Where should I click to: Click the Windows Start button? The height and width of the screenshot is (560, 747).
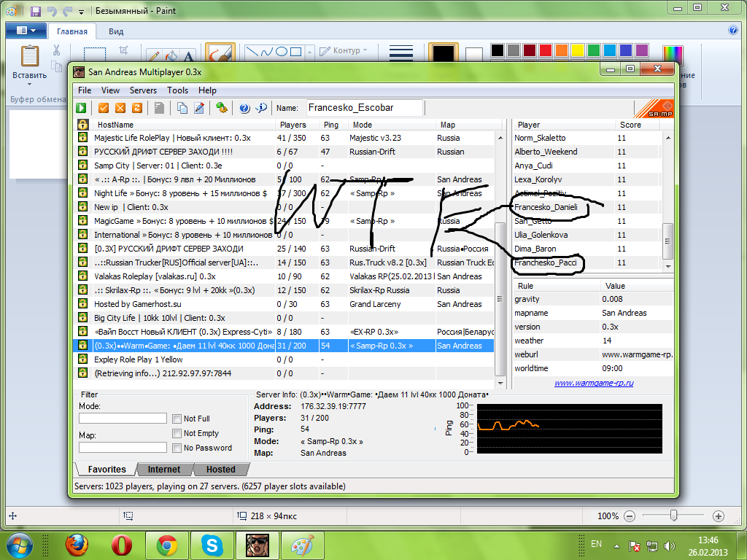(19, 545)
